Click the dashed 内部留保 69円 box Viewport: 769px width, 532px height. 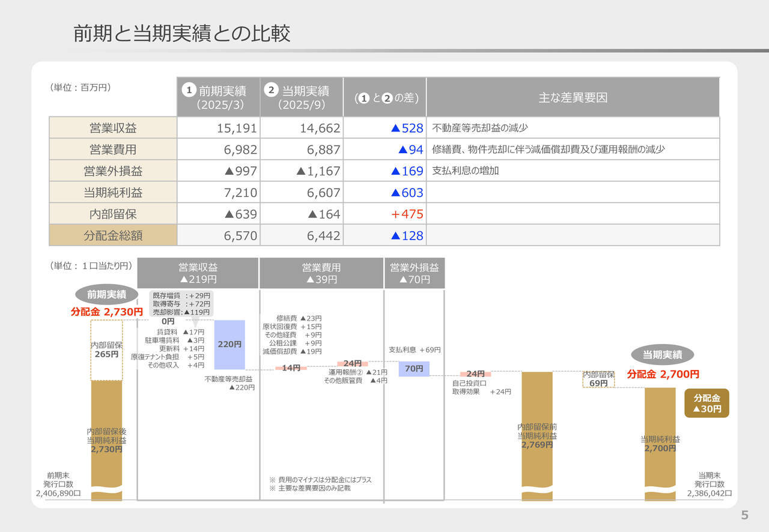tap(598, 379)
